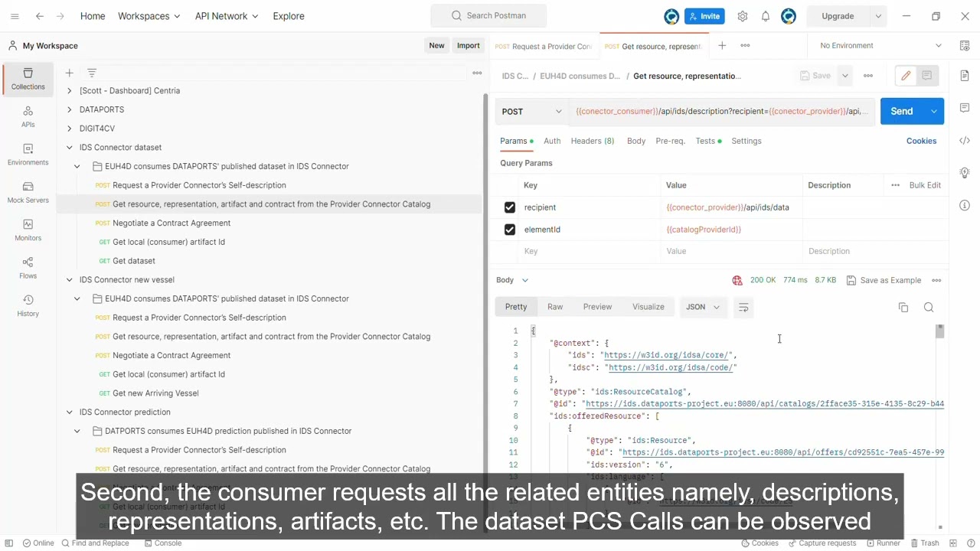980x551 pixels.
Task: Open the Mock Servers sidebar panel
Action: coord(28,192)
